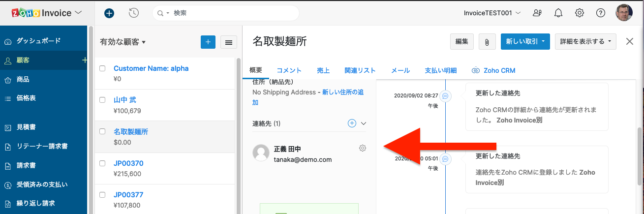644x214 pixels.
Task: Open the customer list hamburger menu
Action: (228, 42)
